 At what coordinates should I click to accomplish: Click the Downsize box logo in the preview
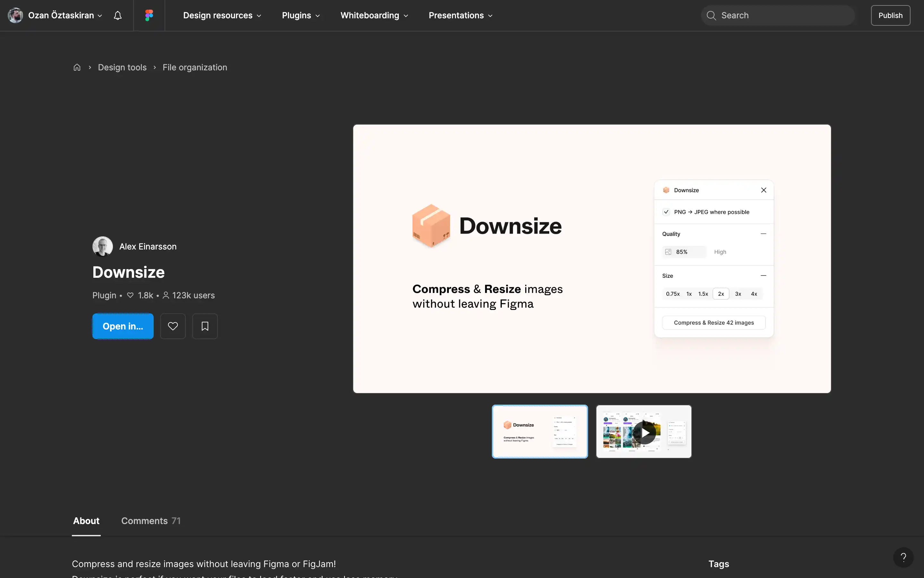[x=431, y=225]
